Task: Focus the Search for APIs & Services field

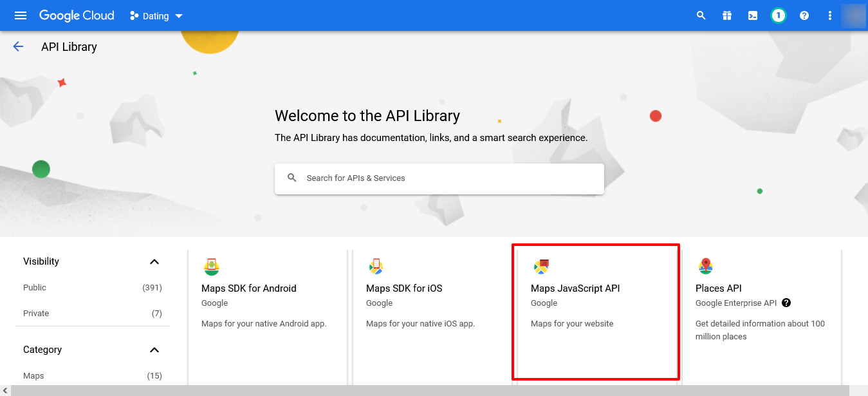Action: [439, 178]
